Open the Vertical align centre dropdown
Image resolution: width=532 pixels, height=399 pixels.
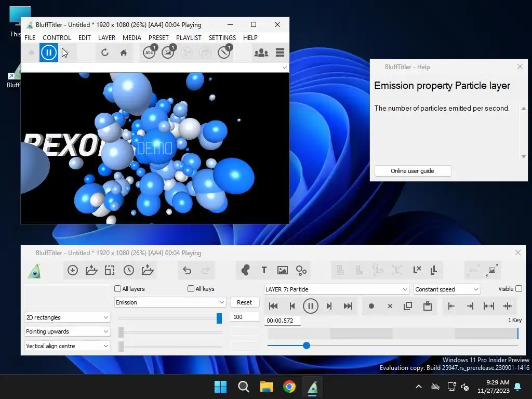(68, 346)
